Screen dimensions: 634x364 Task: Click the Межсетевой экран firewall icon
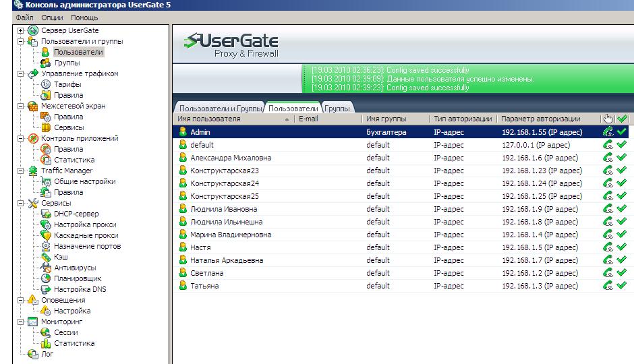tap(33, 107)
